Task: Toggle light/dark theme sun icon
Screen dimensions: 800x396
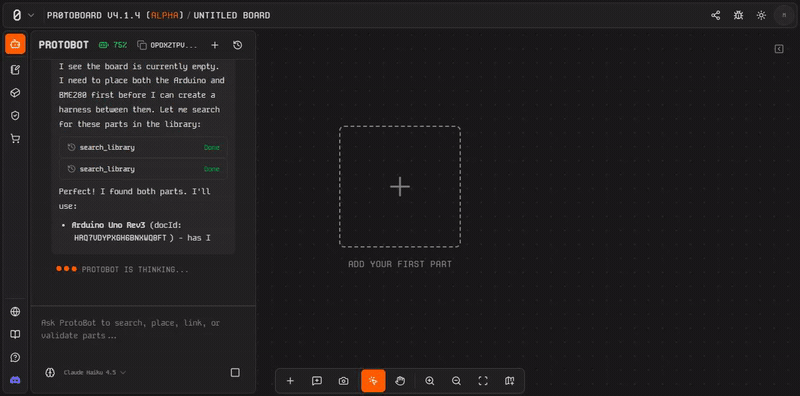Action: coord(761,15)
